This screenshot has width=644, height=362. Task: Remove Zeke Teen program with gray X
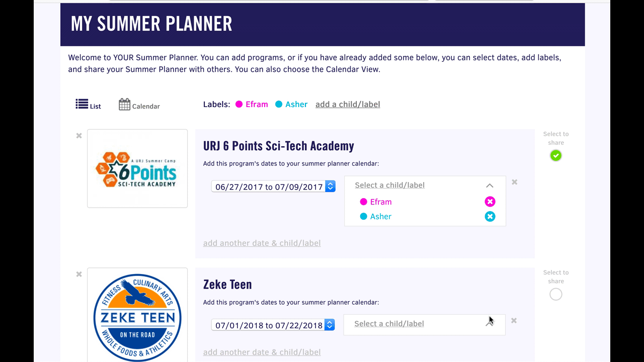click(79, 275)
